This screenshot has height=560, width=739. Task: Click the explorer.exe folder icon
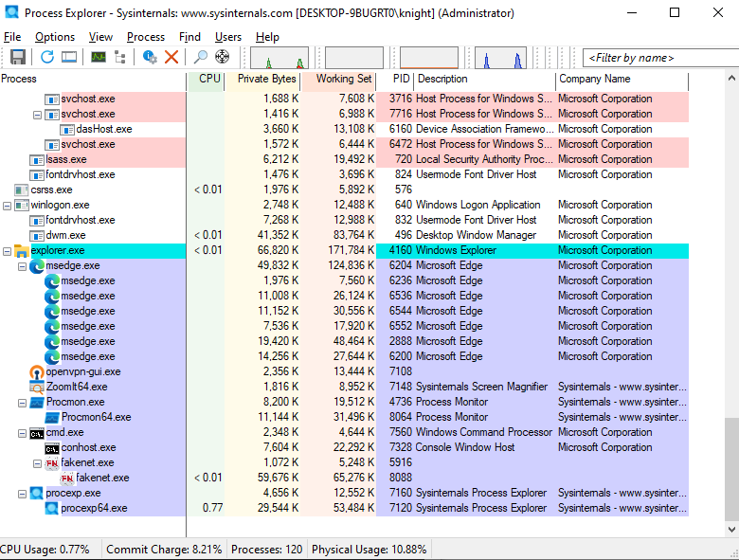tap(22, 250)
